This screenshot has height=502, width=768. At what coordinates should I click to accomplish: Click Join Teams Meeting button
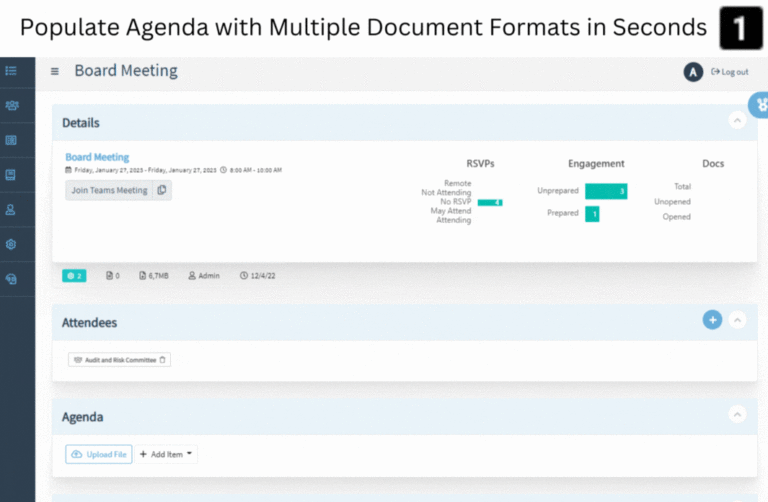pyautogui.click(x=109, y=190)
